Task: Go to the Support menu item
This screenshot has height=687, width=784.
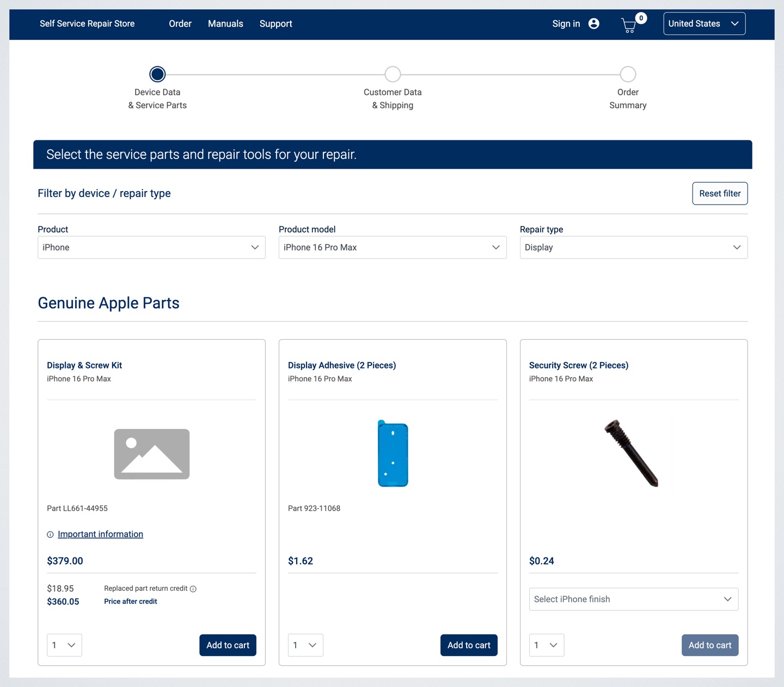Action: point(276,23)
